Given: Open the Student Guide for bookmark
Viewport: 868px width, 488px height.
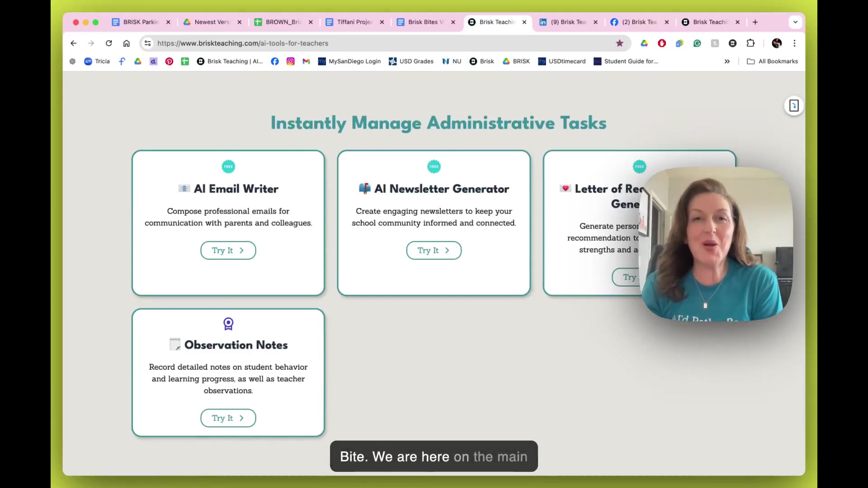Looking at the screenshot, I should (626, 61).
